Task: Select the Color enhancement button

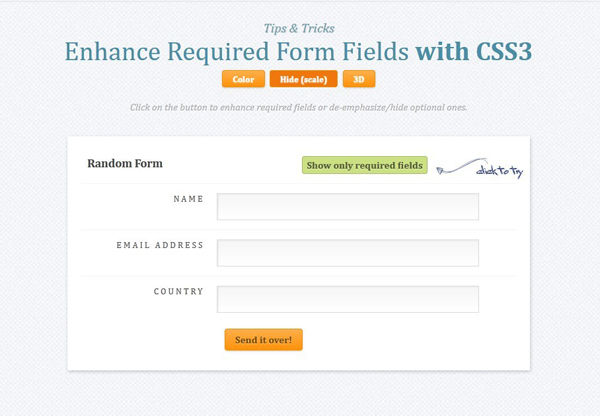Action: (x=243, y=79)
